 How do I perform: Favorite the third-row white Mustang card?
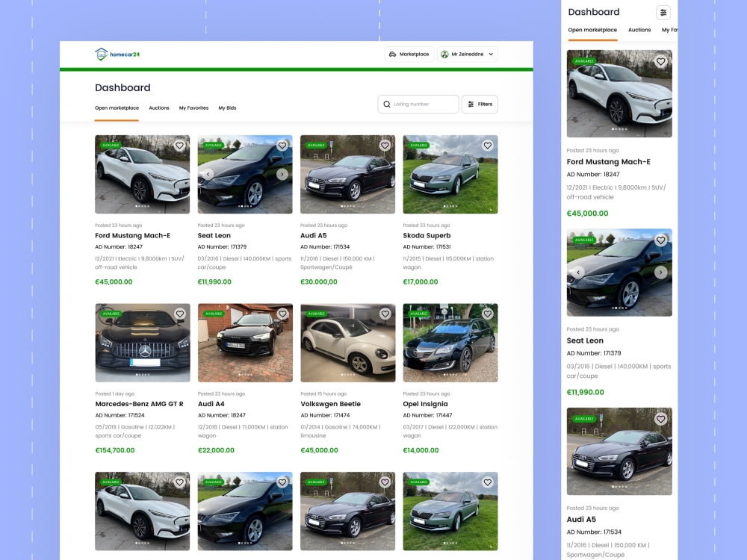tap(179, 482)
